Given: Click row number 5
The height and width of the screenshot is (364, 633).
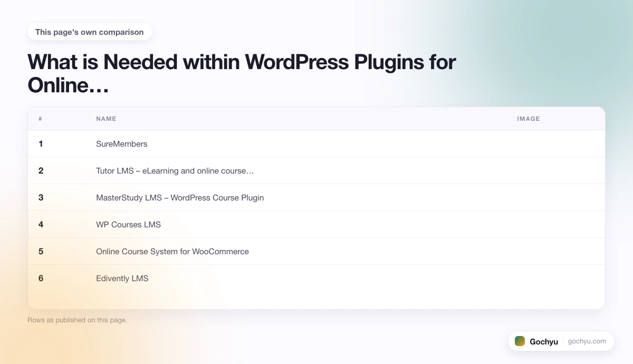Looking at the screenshot, I should (41, 251).
